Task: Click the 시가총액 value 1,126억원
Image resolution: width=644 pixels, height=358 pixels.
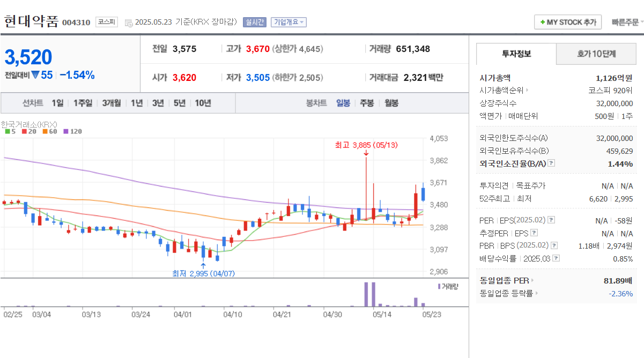Action: (x=614, y=78)
